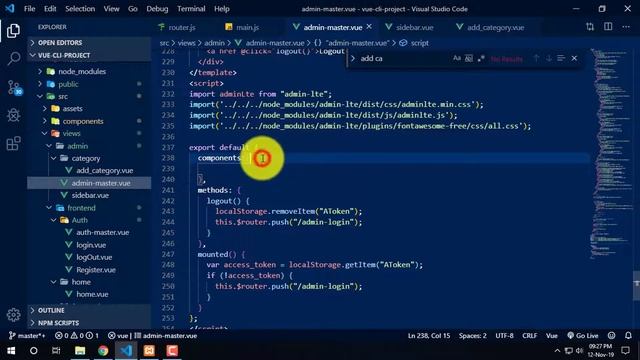Screen dimensions: 640x360
Task: Click Ln 238, Col 15 in status bar
Action: [x=429, y=336]
